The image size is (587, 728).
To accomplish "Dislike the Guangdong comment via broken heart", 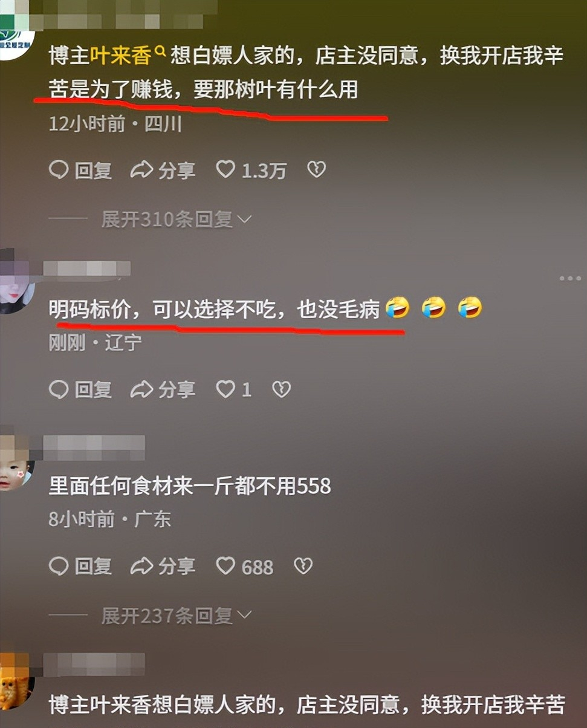I will point(303,567).
